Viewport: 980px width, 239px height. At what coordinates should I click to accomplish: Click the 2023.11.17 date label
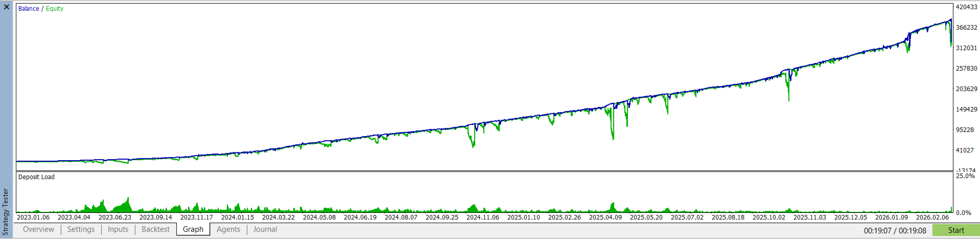(x=197, y=218)
